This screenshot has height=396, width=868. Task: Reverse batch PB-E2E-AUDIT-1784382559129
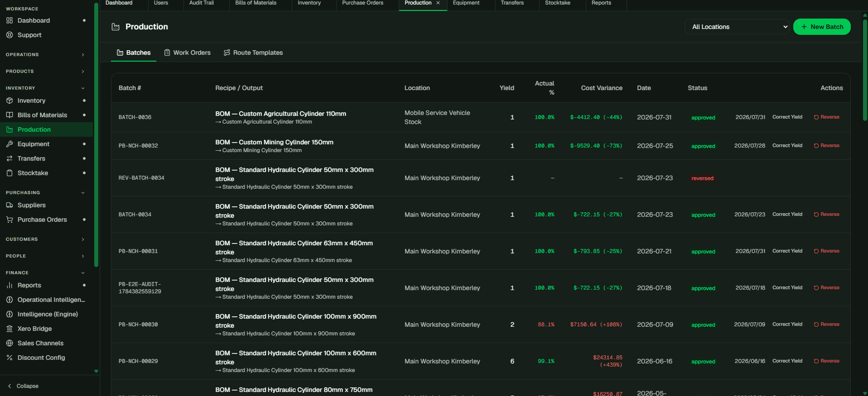826,288
